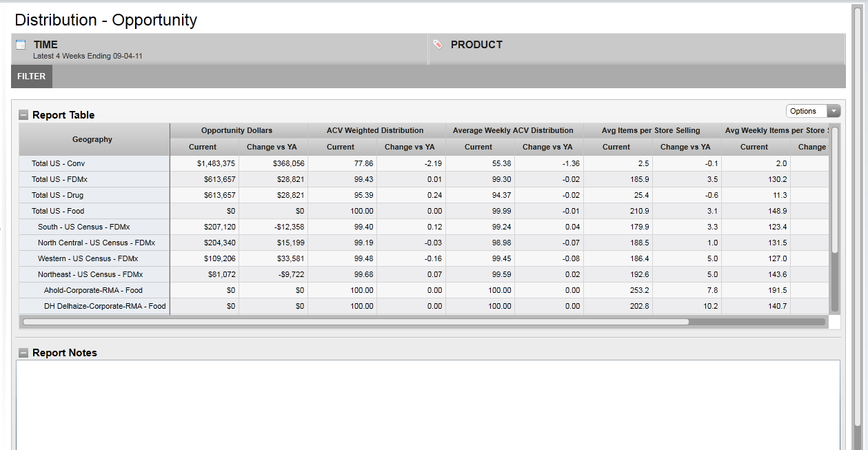The width and height of the screenshot is (868, 450).
Task: Collapse the Report Notes section
Action: pyautogui.click(x=23, y=353)
